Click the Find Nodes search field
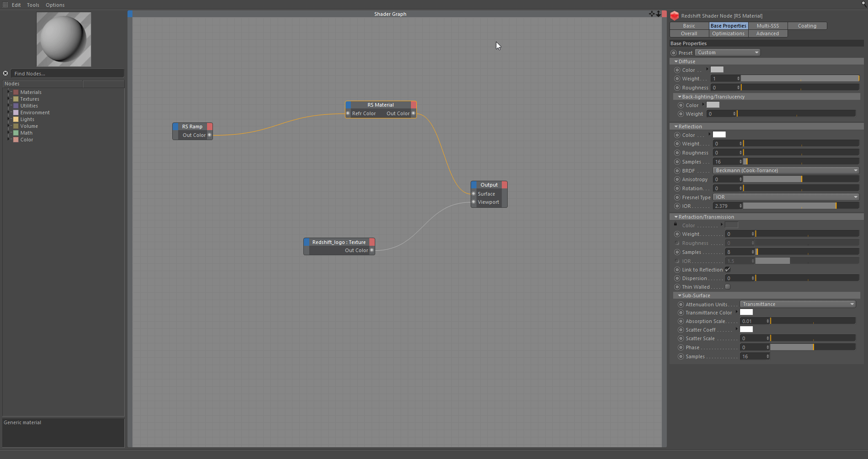868x459 pixels. [x=67, y=74]
